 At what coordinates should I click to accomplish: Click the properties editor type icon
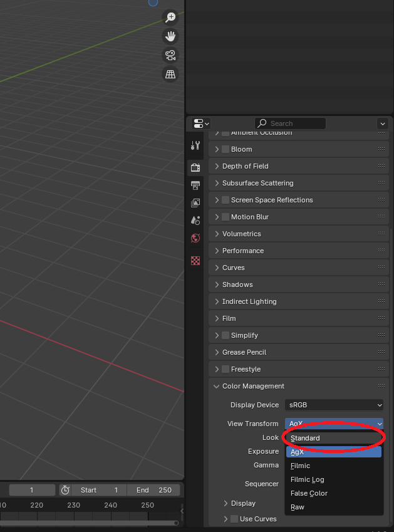[201, 123]
